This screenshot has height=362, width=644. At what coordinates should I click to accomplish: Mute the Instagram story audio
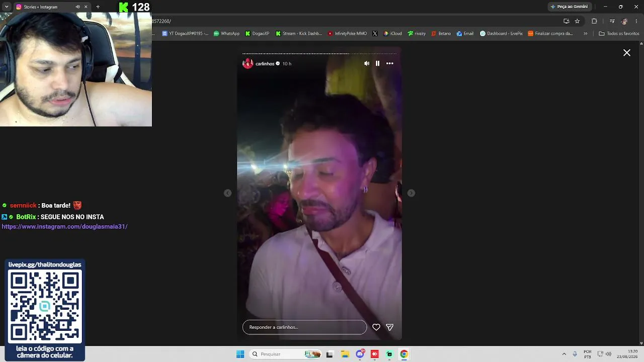click(367, 63)
